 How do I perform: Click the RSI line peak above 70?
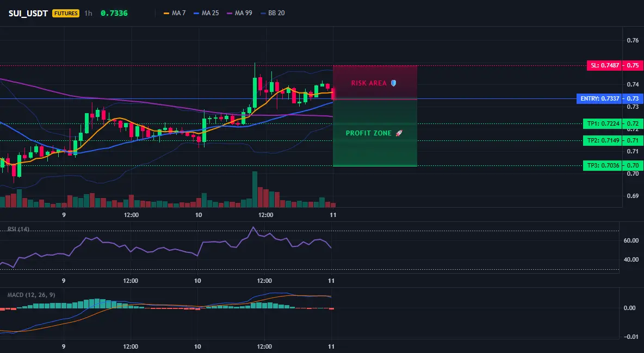click(253, 227)
